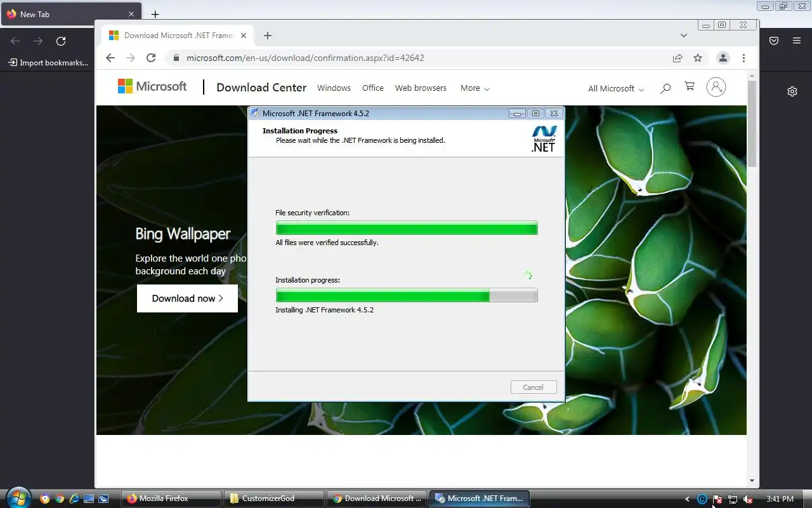Close the Download Microsoft .NET Chrome tab
This screenshot has height=508, width=812.
click(x=244, y=36)
